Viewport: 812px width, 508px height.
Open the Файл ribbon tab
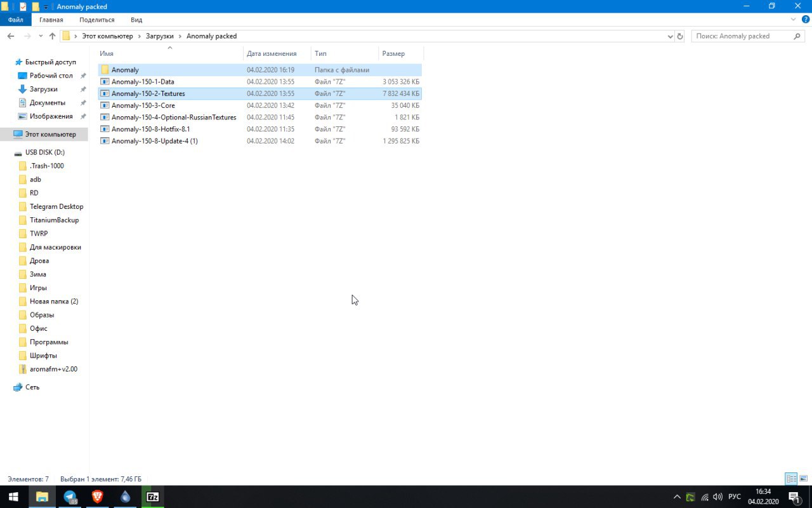pyautogui.click(x=15, y=20)
